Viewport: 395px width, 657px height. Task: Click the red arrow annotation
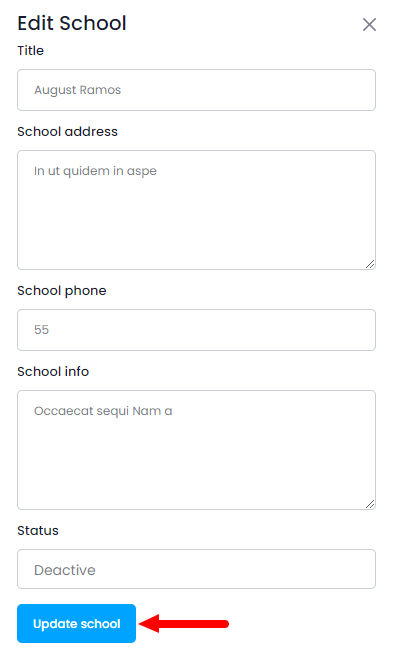(x=183, y=624)
